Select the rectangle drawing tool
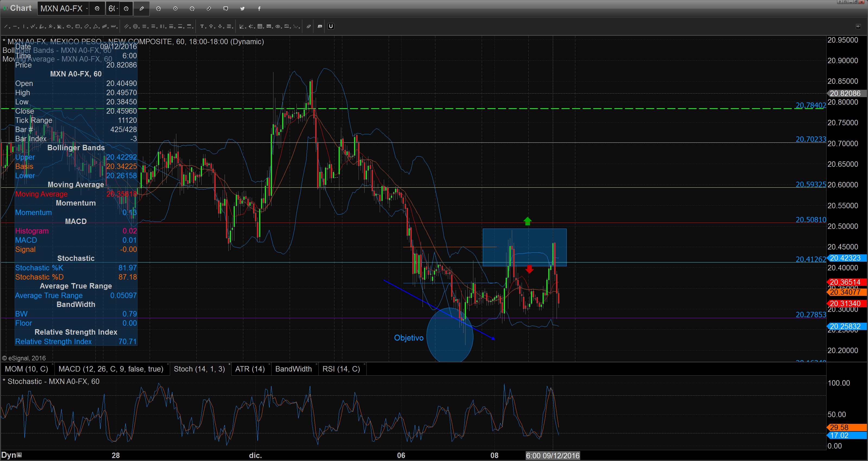Image resolution: width=868 pixels, height=461 pixels. pos(77,26)
